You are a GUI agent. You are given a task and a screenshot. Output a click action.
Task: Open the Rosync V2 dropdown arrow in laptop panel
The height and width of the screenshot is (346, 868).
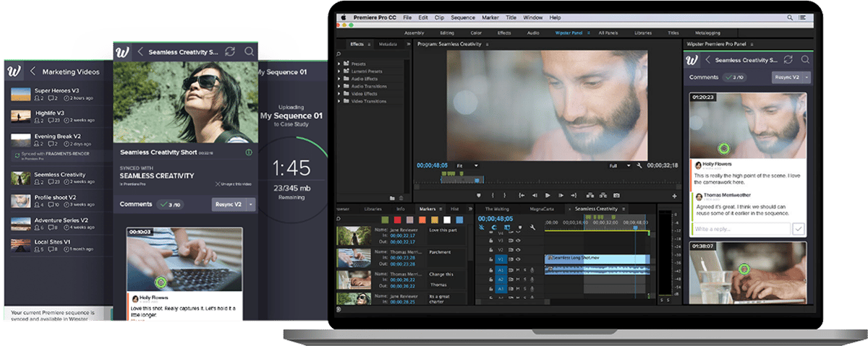pos(807,77)
